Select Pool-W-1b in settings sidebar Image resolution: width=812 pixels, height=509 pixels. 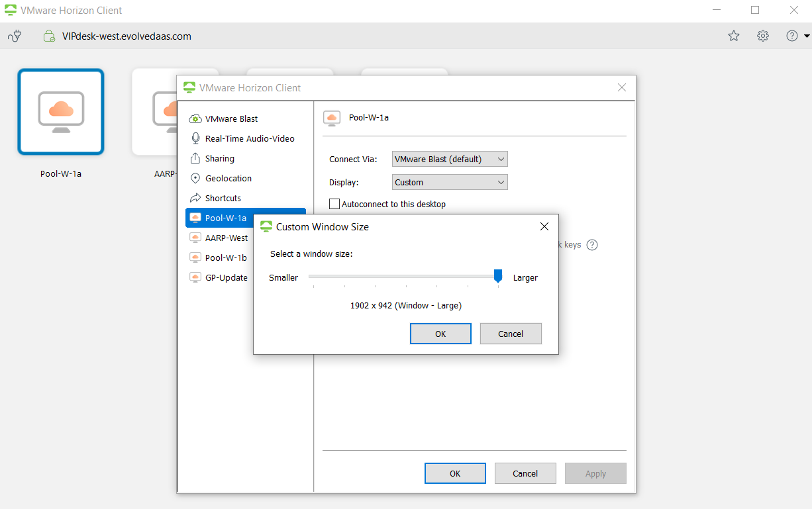click(225, 257)
